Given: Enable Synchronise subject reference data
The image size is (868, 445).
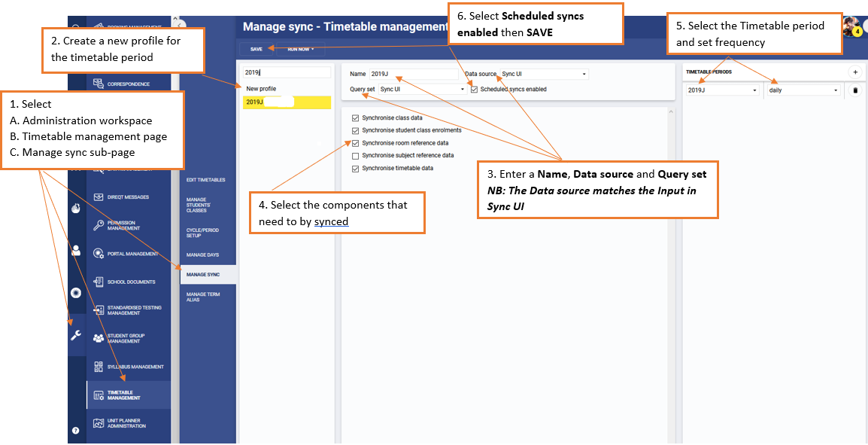Looking at the screenshot, I should point(355,155).
